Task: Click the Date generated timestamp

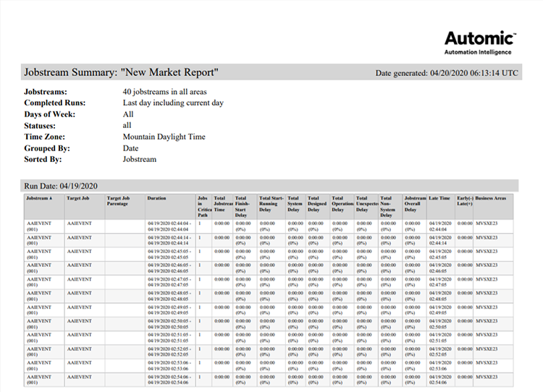Action: 447,73
